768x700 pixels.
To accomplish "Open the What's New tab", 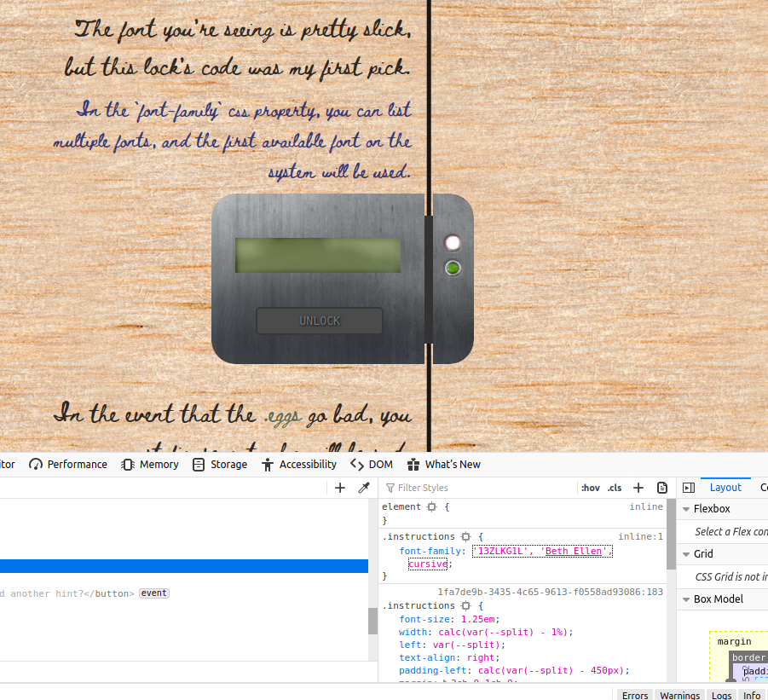I will 444,465.
